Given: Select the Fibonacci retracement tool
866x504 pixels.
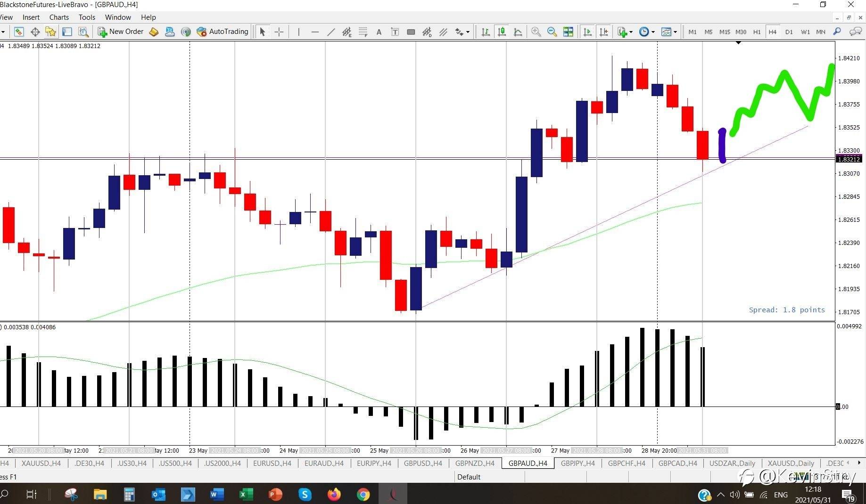Looking at the screenshot, I should point(363,32).
